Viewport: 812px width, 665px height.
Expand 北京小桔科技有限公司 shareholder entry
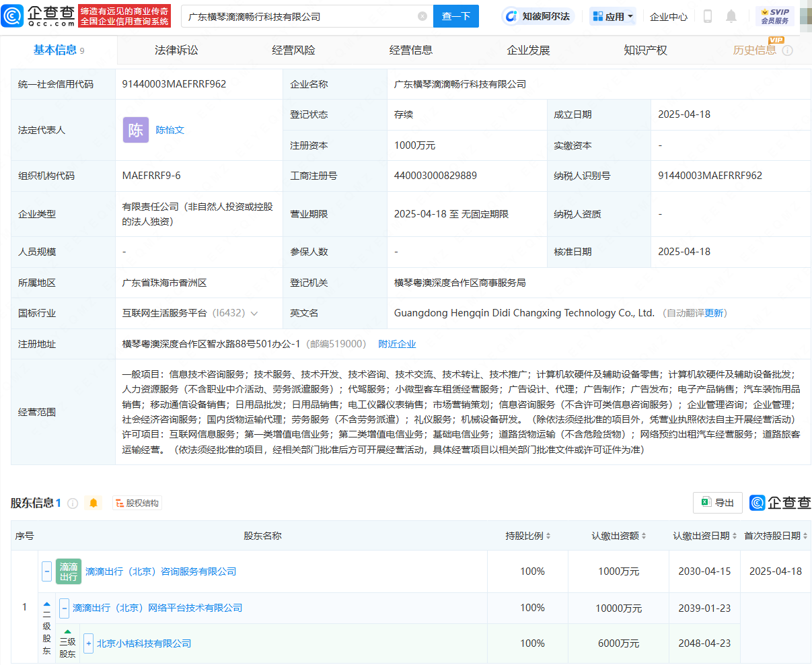tap(88, 643)
